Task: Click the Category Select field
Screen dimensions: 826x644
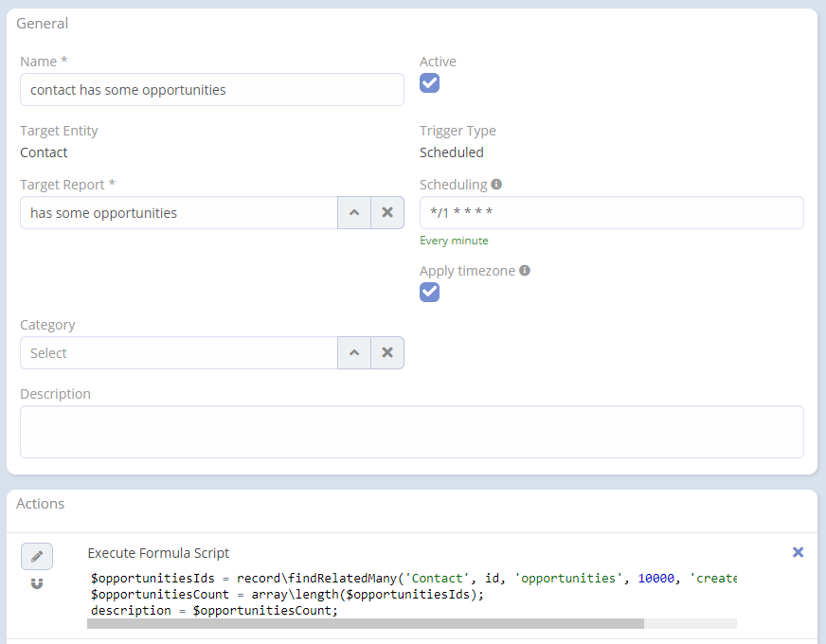Action: 178,353
